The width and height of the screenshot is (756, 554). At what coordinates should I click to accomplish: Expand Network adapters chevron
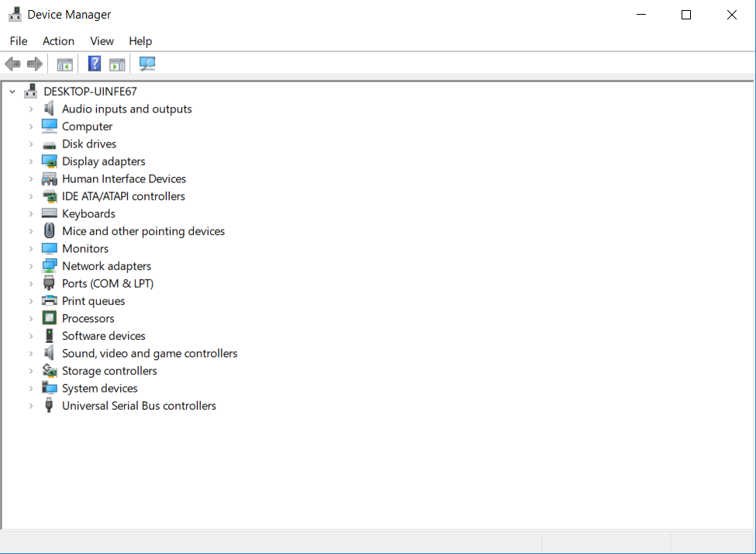coord(31,266)
